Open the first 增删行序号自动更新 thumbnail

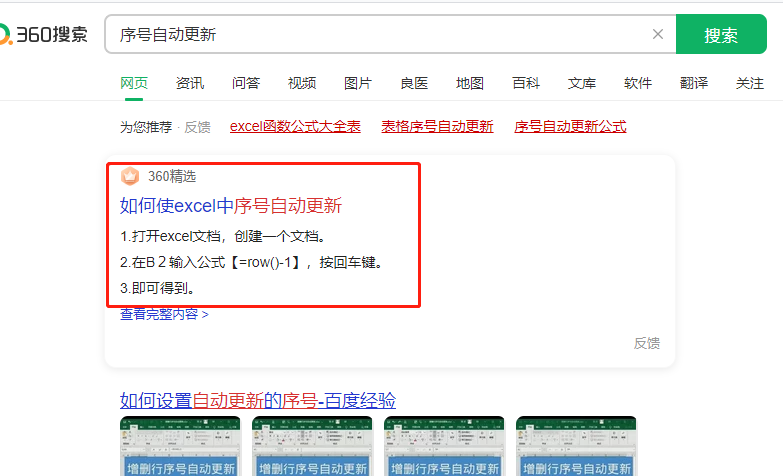[x=180, y=446]
